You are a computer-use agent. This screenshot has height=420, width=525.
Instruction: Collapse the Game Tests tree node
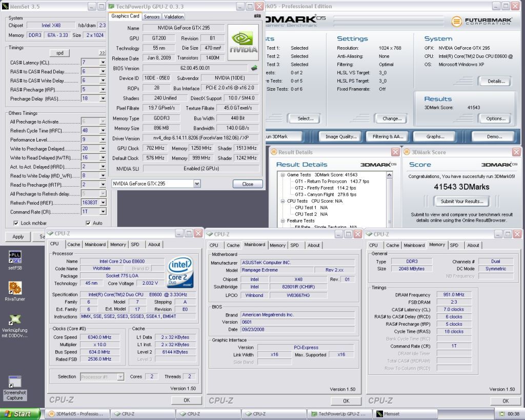[x=282, y=175]
